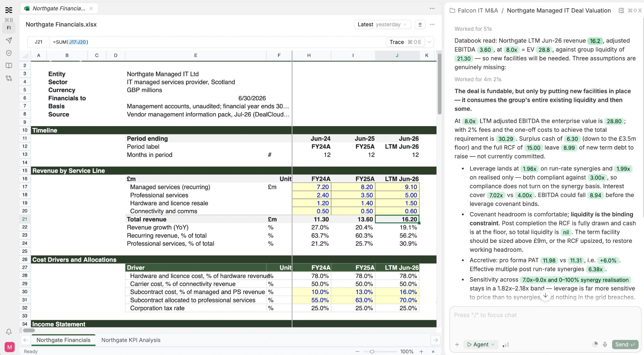Screen dimensions: 644x355
Task: Open the notifications bell icon
Action: [x=9, y=332]
